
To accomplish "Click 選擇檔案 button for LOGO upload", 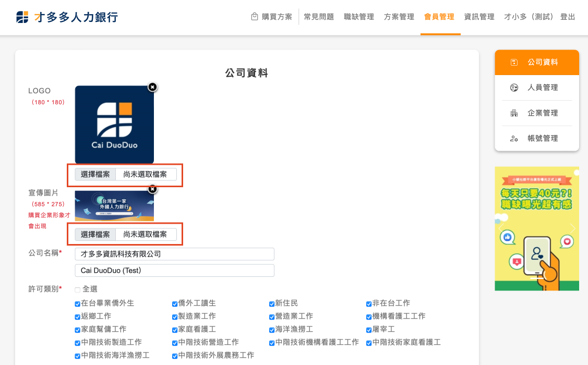I will 95,175.
